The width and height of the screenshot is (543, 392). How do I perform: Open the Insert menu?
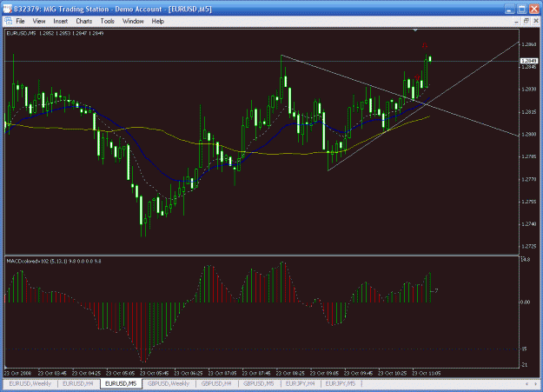[60, 21]
